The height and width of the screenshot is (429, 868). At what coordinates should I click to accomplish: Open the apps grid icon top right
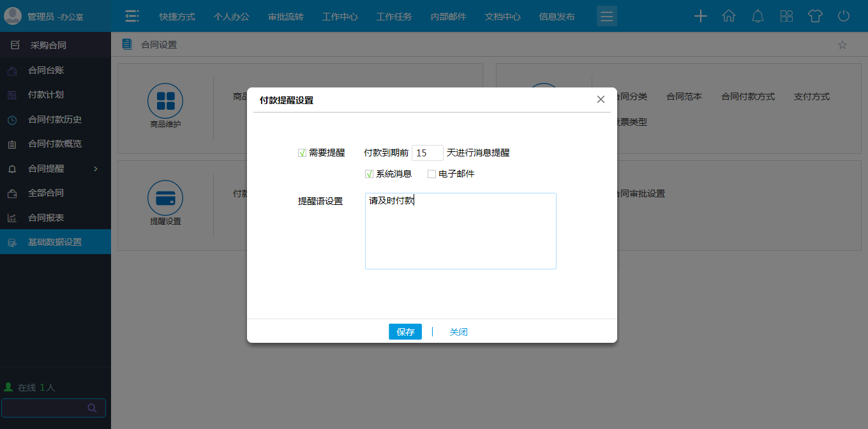pos(786,16)
